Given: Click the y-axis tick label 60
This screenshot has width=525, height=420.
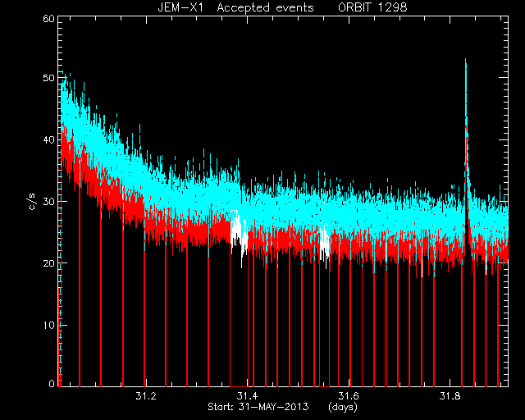Looking at the screenshot, I should coord(48,19).
